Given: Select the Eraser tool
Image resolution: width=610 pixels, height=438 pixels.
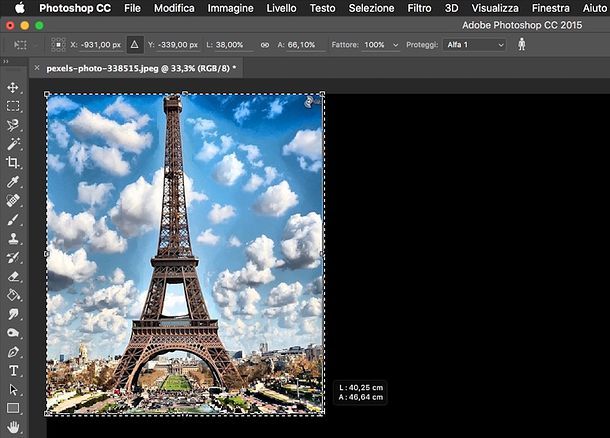Looking at the screenshot, I should (x=13, y=276).
